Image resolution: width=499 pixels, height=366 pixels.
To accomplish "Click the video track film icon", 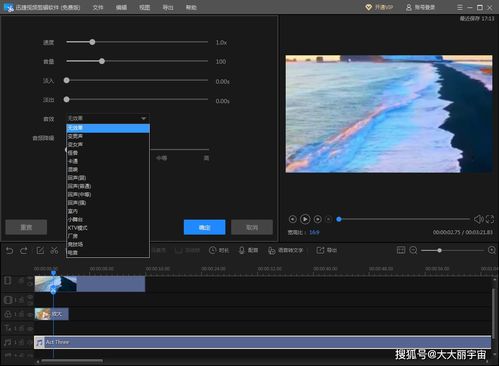I will 7,281.
